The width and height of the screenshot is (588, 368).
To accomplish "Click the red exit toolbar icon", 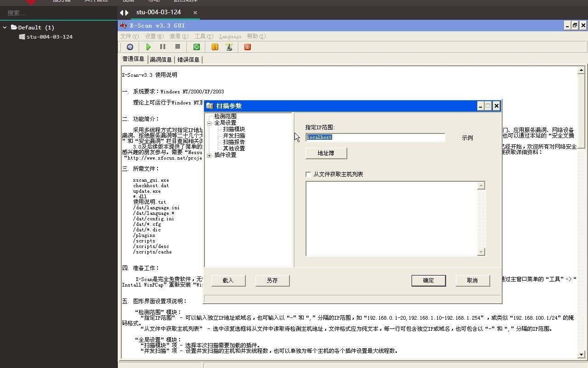I will coord(248,47).
